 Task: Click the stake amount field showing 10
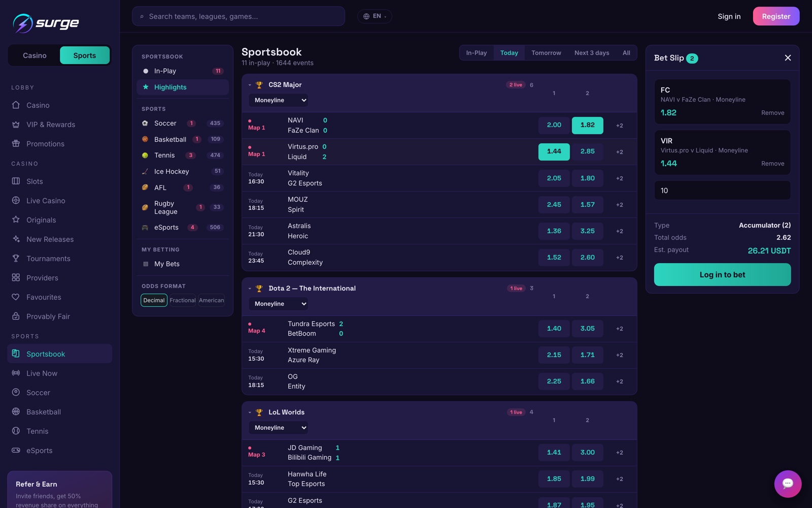click(x=722, y=190)
